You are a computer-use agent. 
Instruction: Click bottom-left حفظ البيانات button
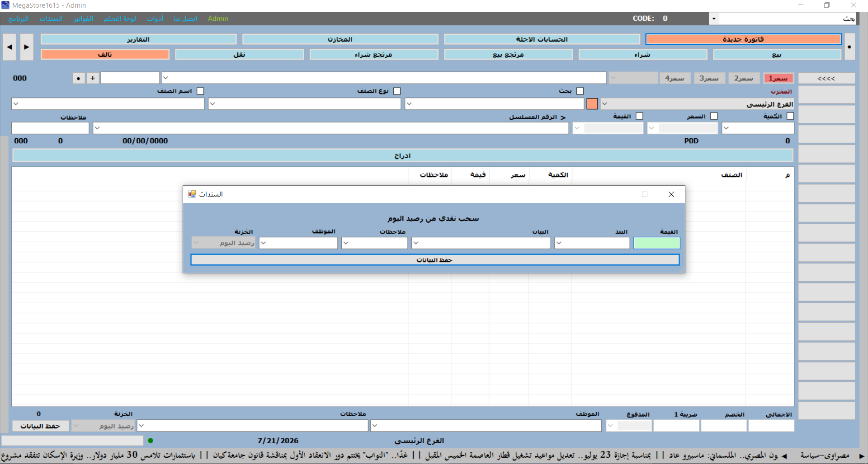tap(40, 426)
